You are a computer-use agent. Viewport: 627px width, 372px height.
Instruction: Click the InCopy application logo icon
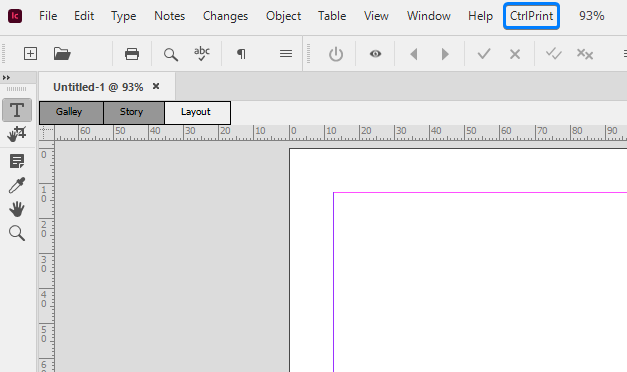15,16
